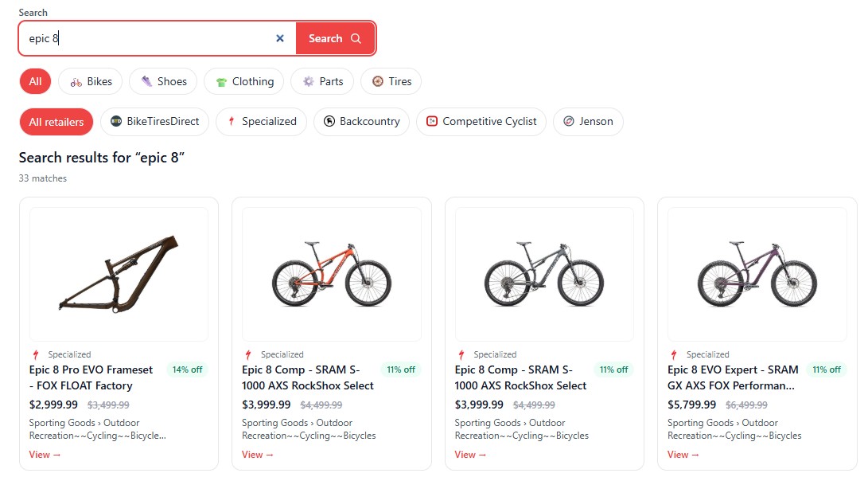The image size is (868, 477).
Task: Click the Backcountry goat logo icon
Action: [x=329, y=122]
